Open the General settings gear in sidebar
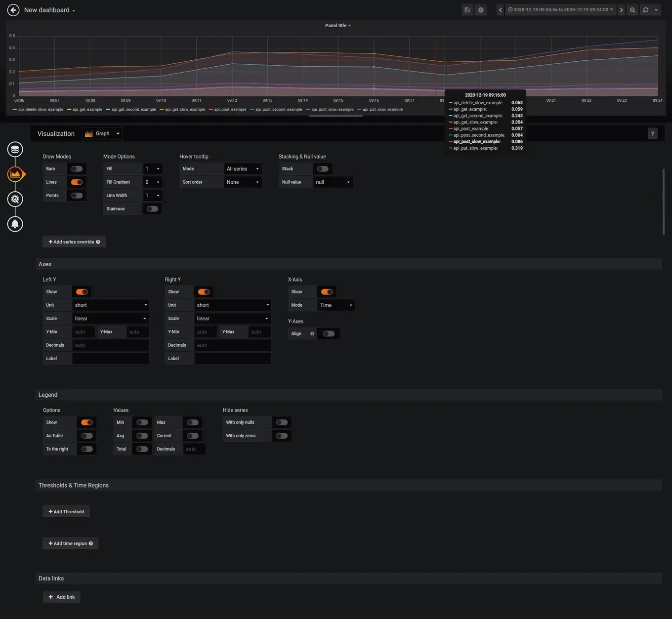The height and width of the screenshot is (619, 672). (x=15, y=199)
